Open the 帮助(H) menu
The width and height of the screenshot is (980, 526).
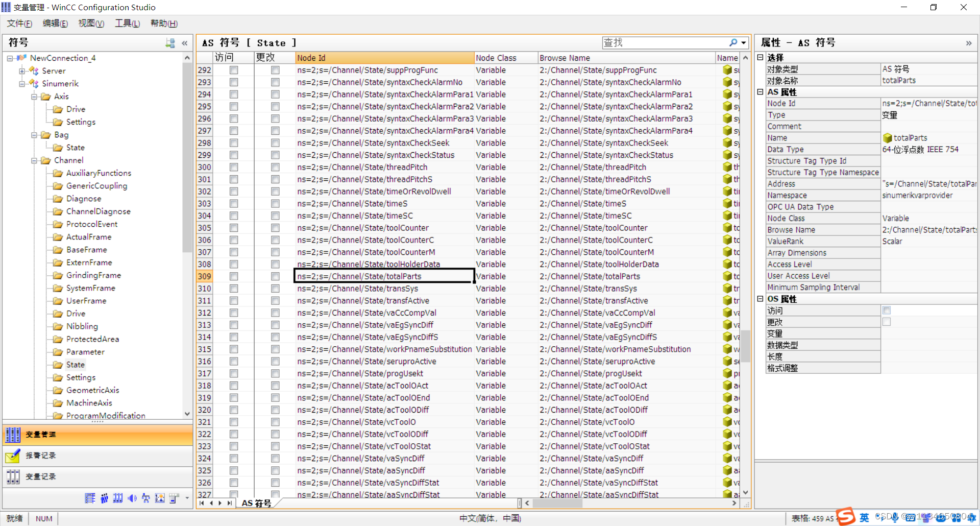click(x=164, y=23)
